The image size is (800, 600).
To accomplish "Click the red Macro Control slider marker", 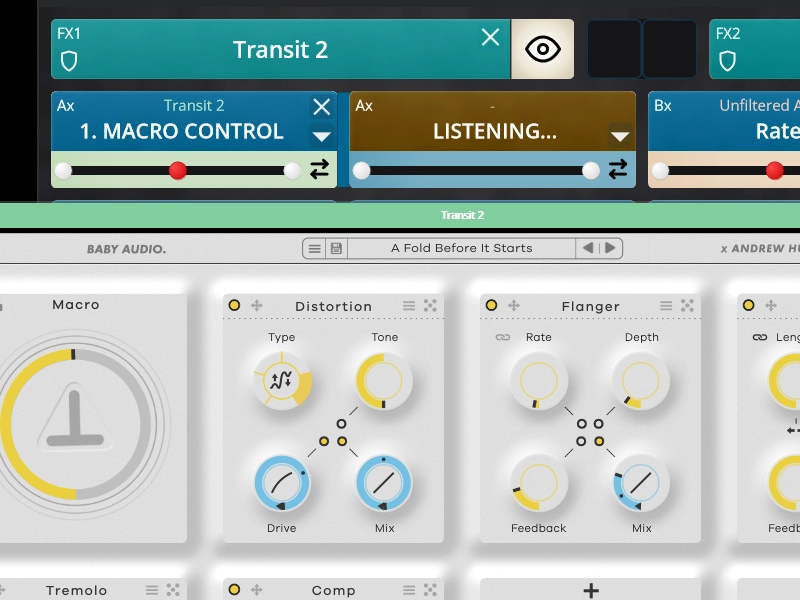I will (x=178, y=170).
